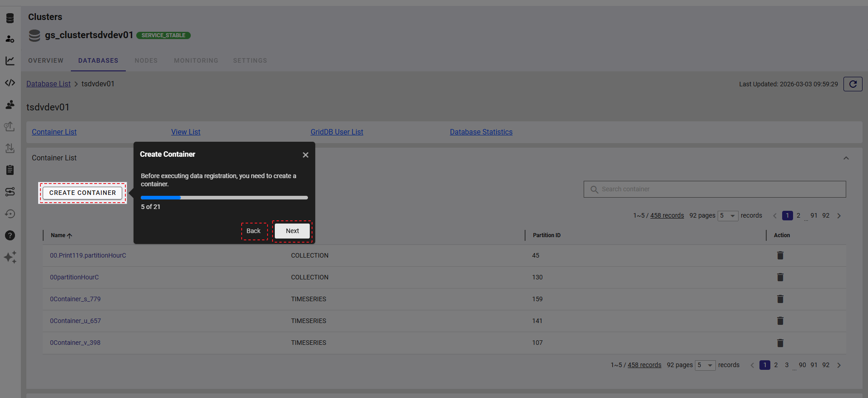Open the code query icon in sidebar
868x398 pixels.
point(10,83)
